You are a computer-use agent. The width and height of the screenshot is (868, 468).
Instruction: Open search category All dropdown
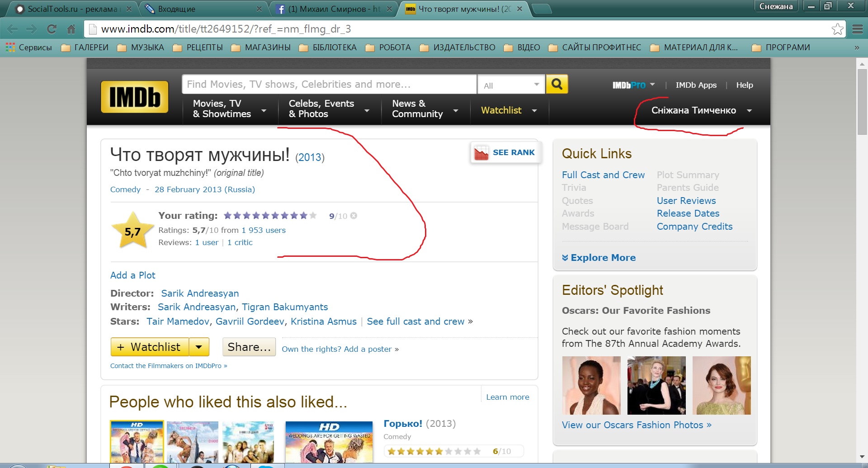click(x=511, y=85)
